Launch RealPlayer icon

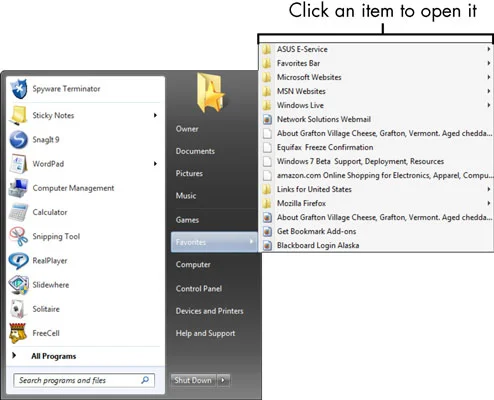pyautogui.click(x=18, y=261)
